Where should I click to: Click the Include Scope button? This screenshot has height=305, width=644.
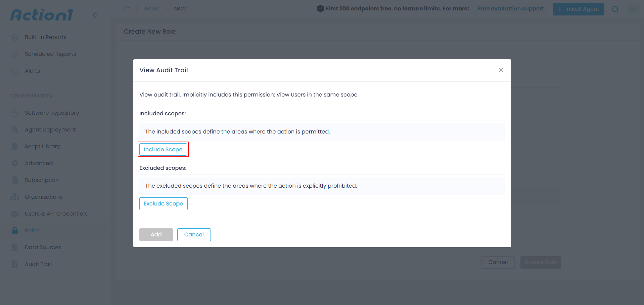point(163,149)
